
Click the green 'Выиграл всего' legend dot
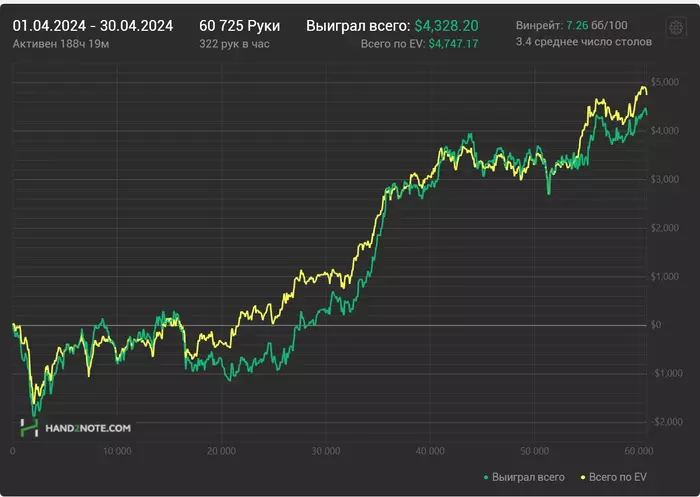click(x=484, y=477)
